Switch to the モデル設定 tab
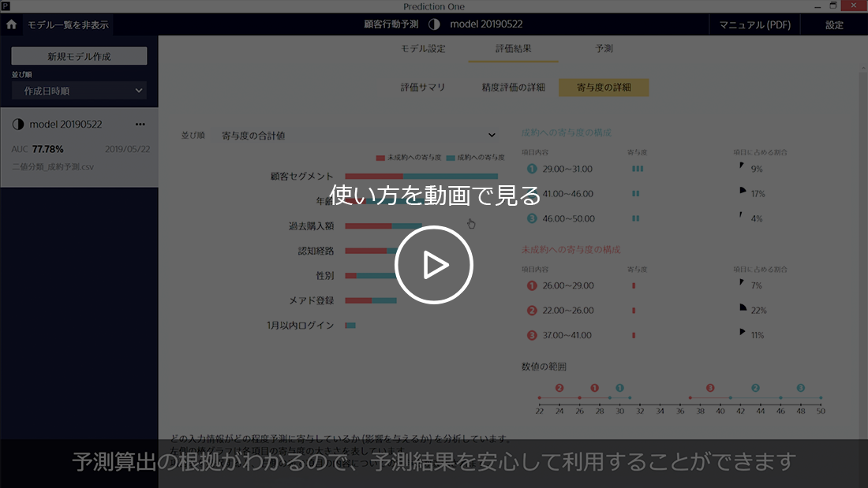 click(423, 49)
